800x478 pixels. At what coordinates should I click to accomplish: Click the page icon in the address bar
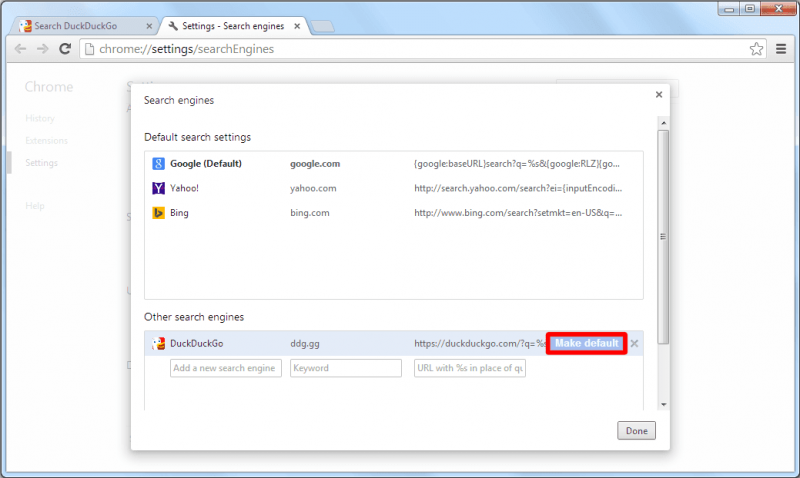point(89,49)
